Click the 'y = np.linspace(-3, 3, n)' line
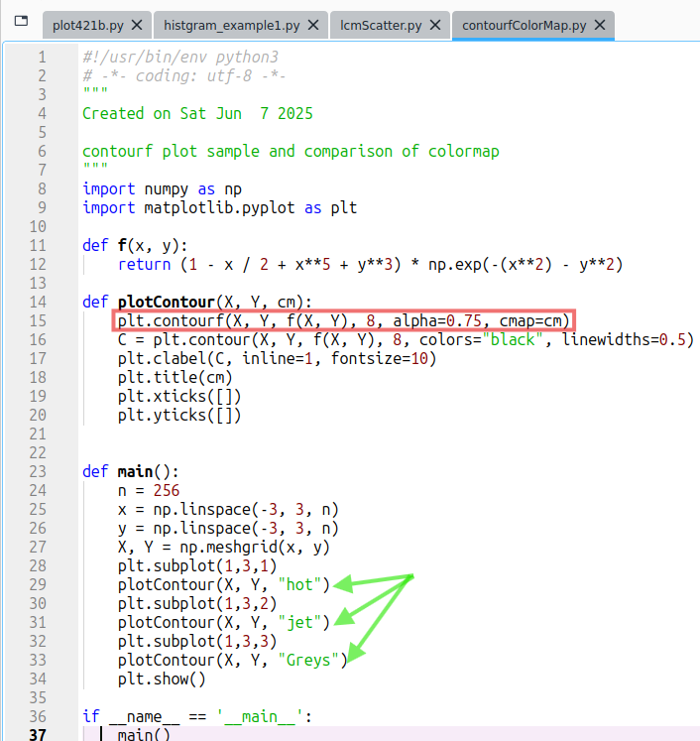 (x=228, y=529)
